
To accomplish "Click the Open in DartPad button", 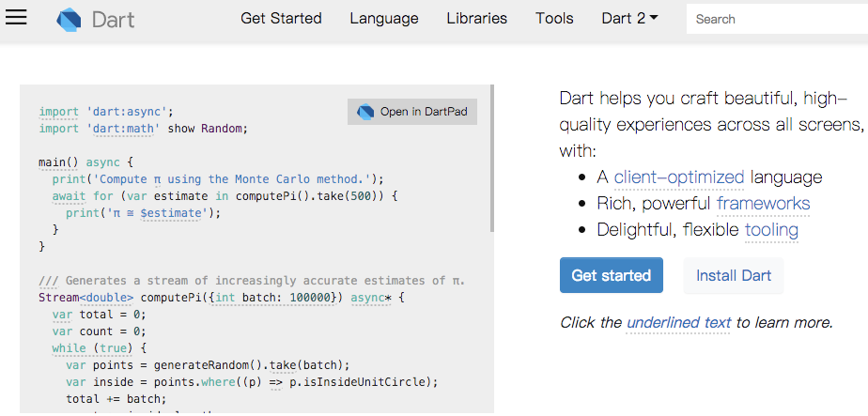I will [412, 112].
